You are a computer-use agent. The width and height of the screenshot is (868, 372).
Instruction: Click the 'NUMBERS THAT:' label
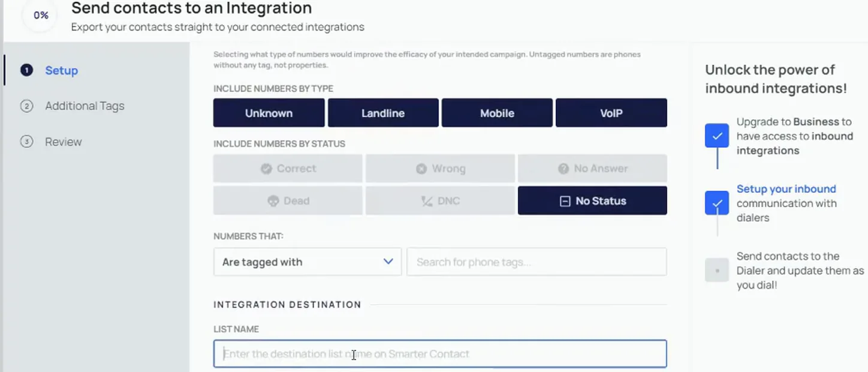coord(248,236)
